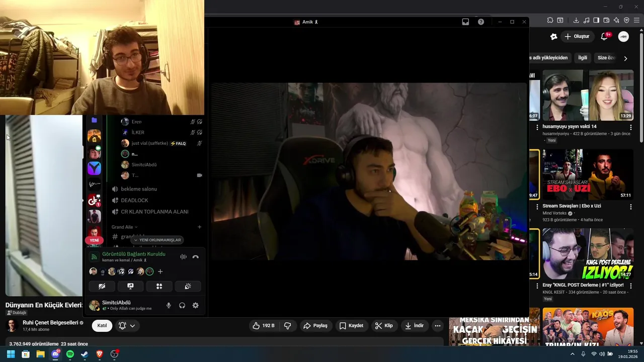Select İlgili filter chip
Image resolution: width=644 pixels, height=362 pixels.
pyautogui.click(x=583, y=58)
